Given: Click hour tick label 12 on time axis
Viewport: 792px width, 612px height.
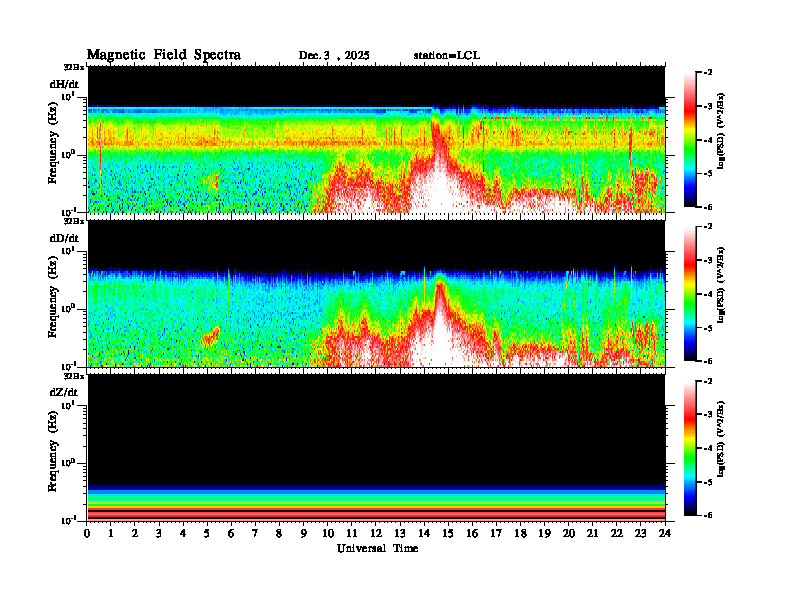Looking at the screenshot, I should 376,533.
